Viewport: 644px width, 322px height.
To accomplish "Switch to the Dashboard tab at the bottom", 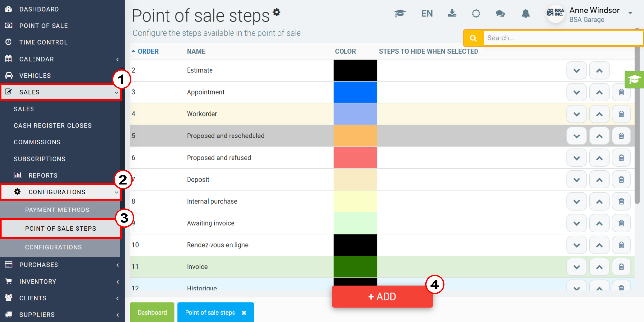I will click(x=152, y=312).
